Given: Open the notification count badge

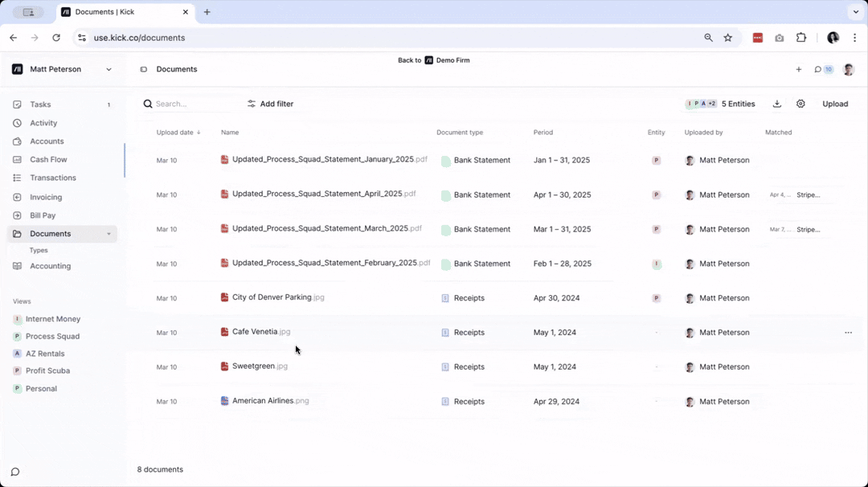Looking at the screenshot, I should [x=829, y=69].
